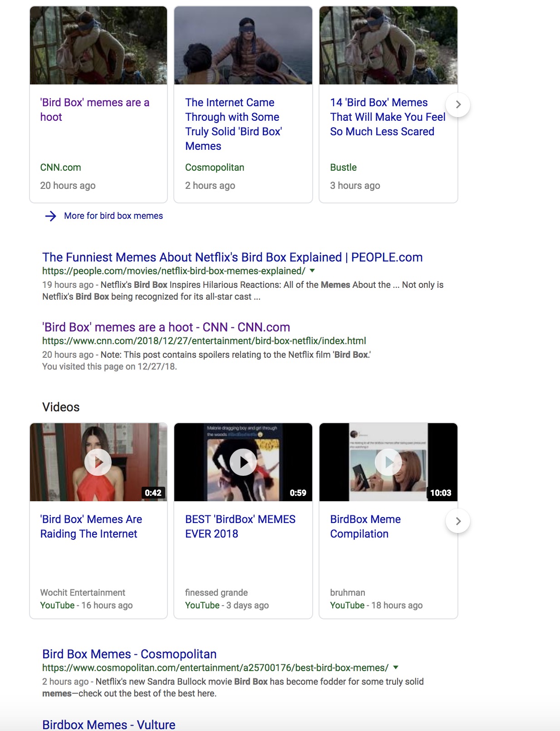
Task: Click 'YouTube - 18 hours ago' under bruhman video
Action: coord(376,605)
